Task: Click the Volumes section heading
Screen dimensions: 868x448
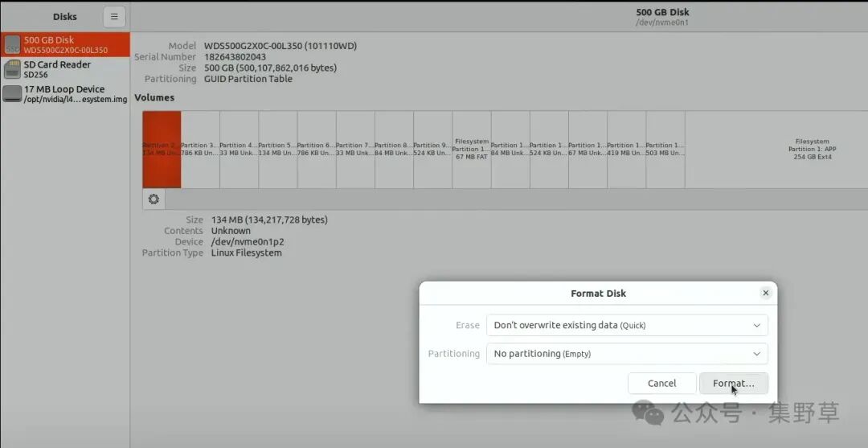Action: [x=154, y=97]
